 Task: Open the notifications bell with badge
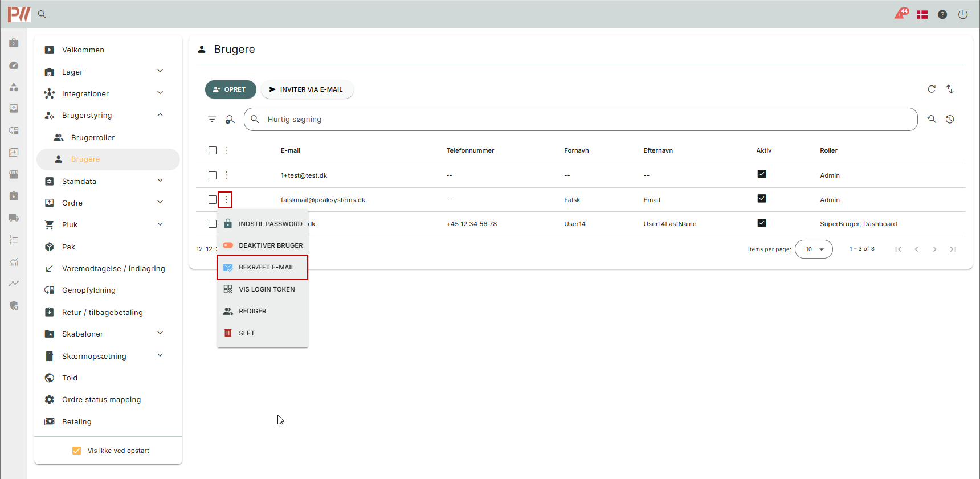900,14
